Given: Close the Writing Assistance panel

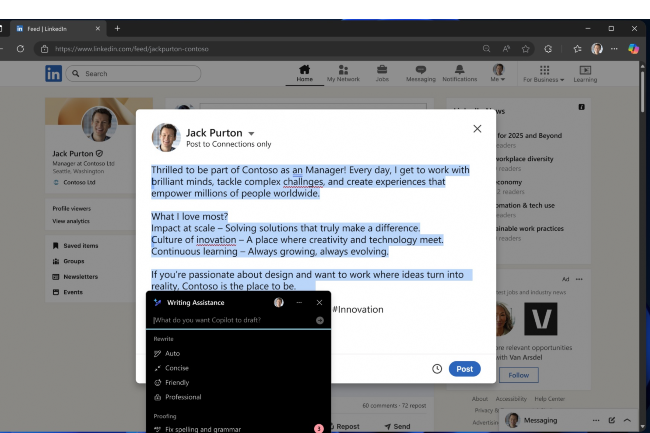Looking at the screenshot, I should pos(320,302).
